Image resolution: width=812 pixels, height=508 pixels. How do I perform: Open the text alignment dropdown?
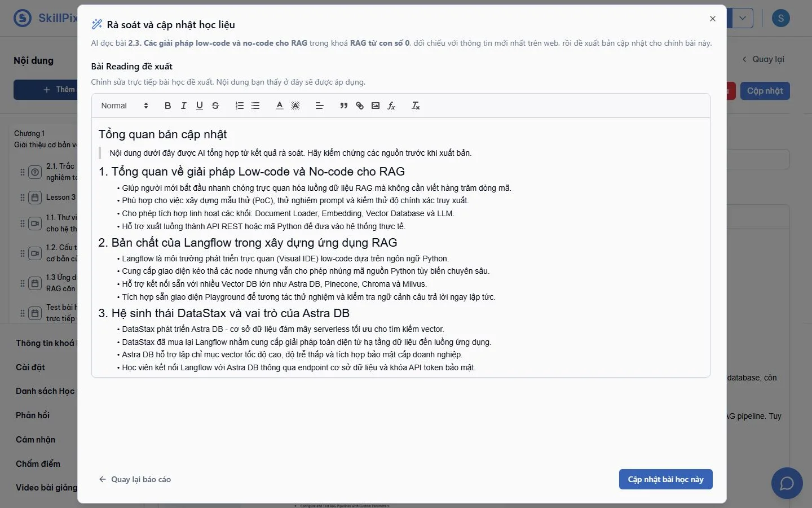319,106
